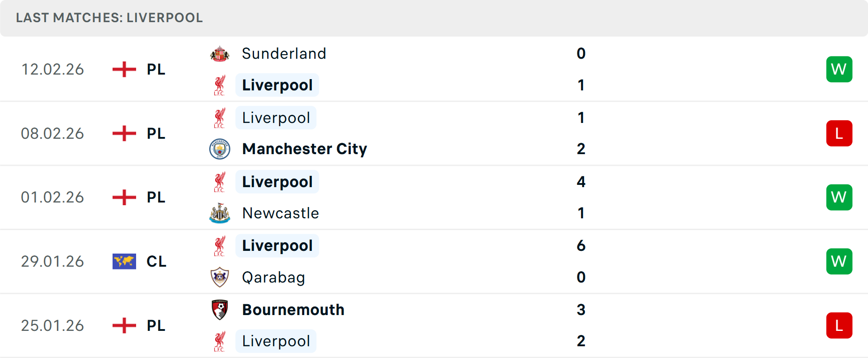Expand the Newcastle match details row
The width and height of the screenshot is (868, 358).
(434, 197)
